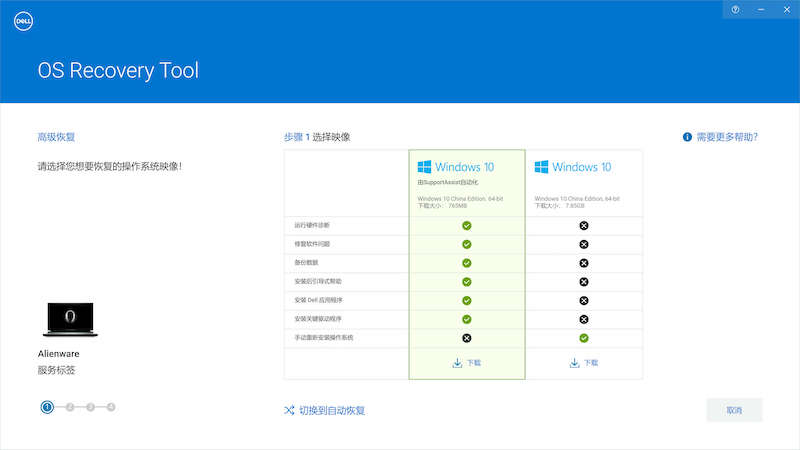The height and width of the screenshot is (450, 800).
Task: Click the 运行硬件诊断 row label
Action: click(x=312, y=225)
